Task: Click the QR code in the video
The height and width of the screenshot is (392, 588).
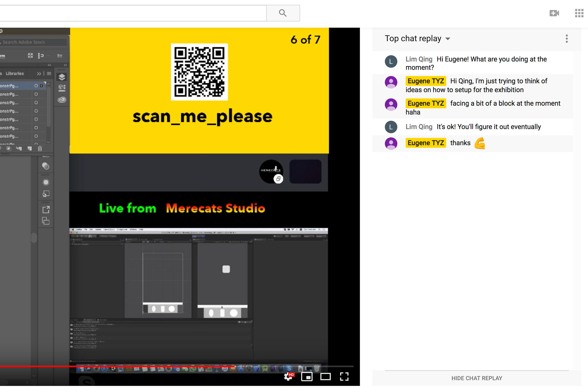Action: (x=199, y=72)
